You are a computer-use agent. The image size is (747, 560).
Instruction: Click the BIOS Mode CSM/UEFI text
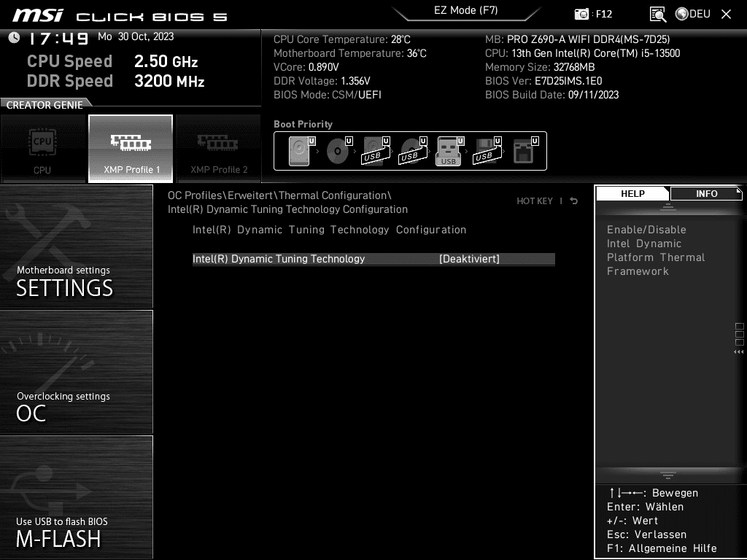pyautogui.click(x=328, y=95)
